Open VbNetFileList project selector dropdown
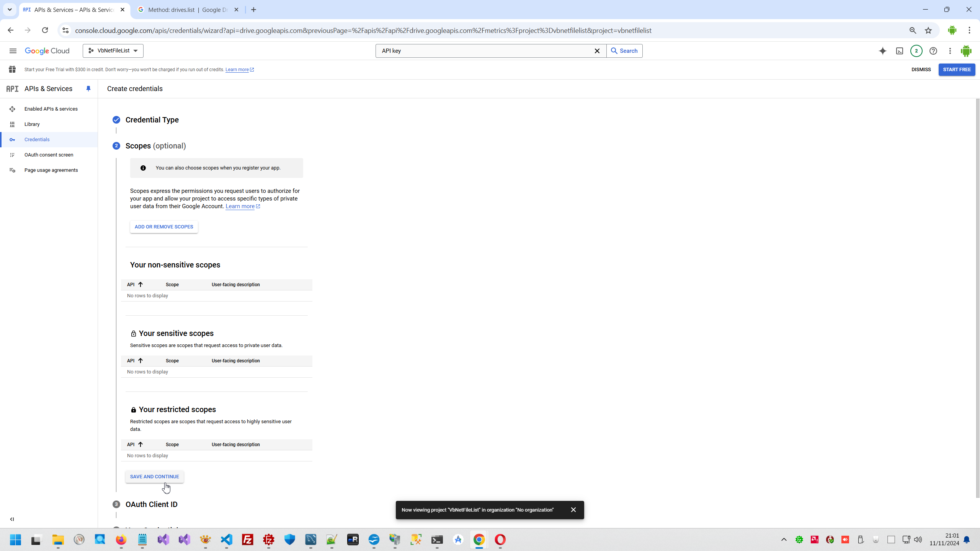980x551 pixels. pos(113,51)
